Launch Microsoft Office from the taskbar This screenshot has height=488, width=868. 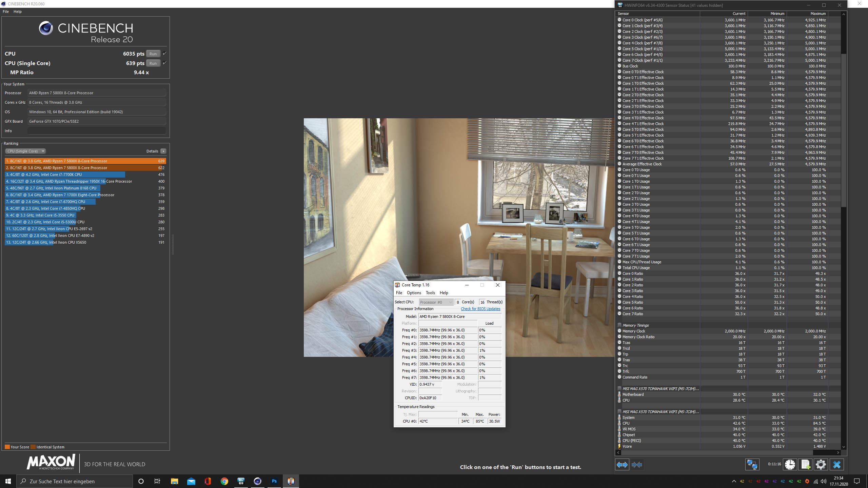click(x=208, y=481)
